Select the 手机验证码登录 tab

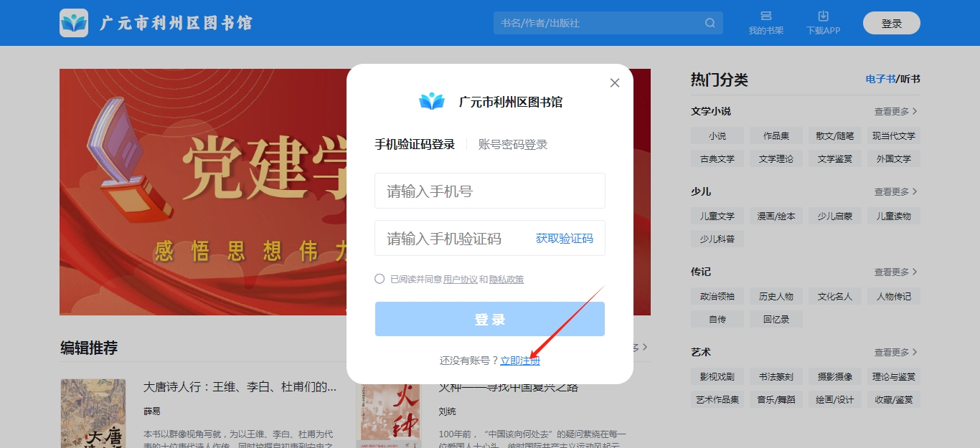417,143
